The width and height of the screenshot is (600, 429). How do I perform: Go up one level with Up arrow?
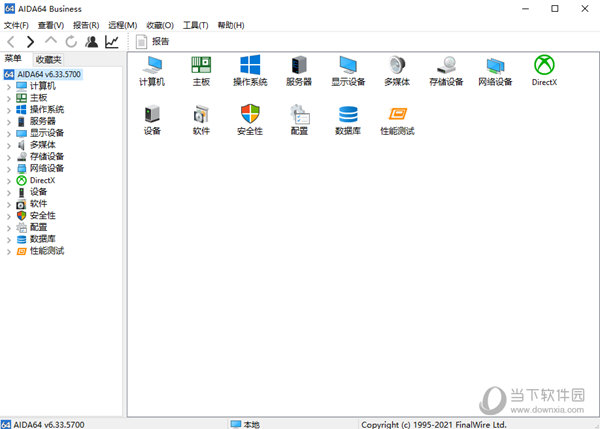(51, 40)
